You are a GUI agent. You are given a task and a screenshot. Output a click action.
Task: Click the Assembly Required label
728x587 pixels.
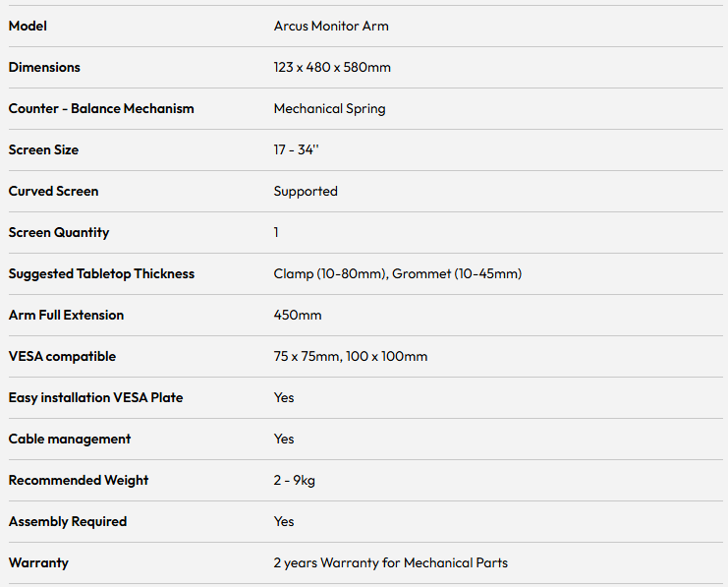[68, 522]
